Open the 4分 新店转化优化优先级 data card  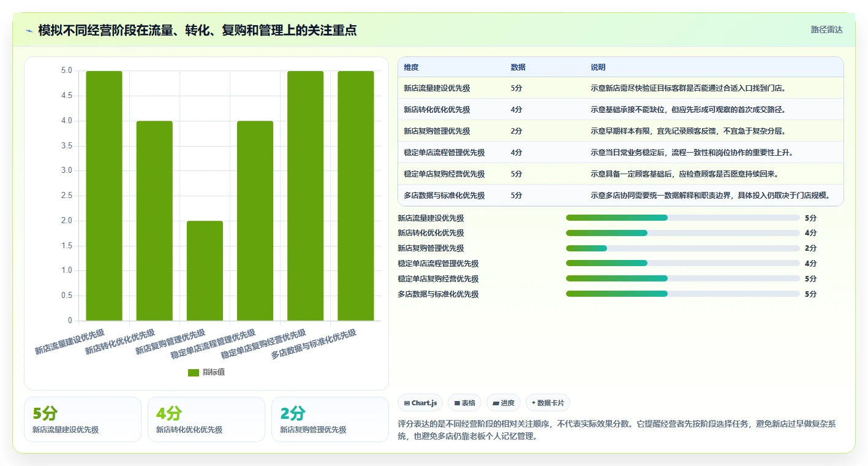[206, 419]
